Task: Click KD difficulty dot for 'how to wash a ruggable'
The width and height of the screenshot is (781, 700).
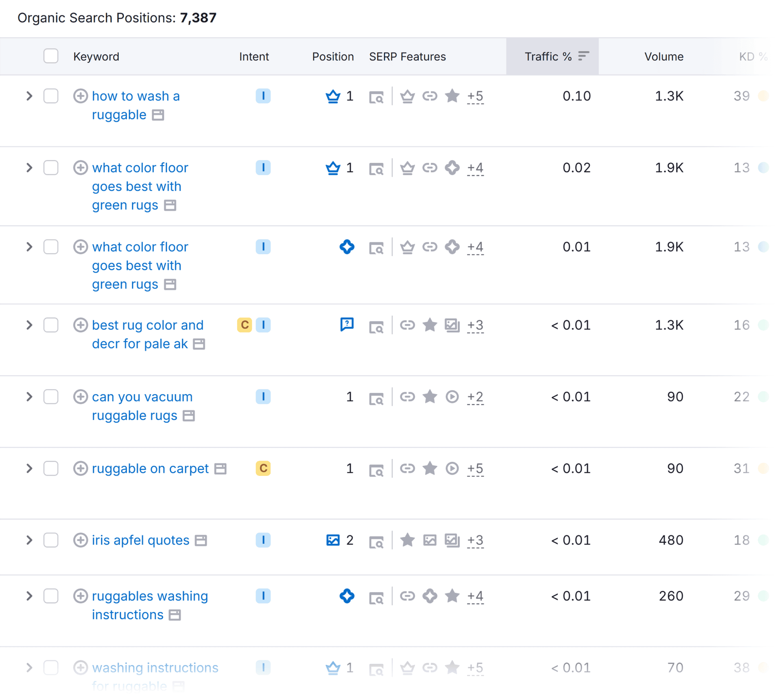Action: (x=763, y=96)
